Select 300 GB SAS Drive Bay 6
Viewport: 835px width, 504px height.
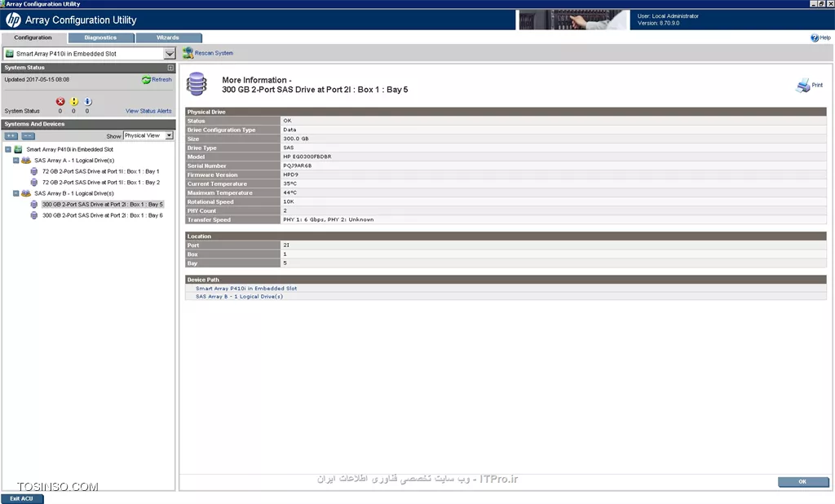[x=103, y=215]
